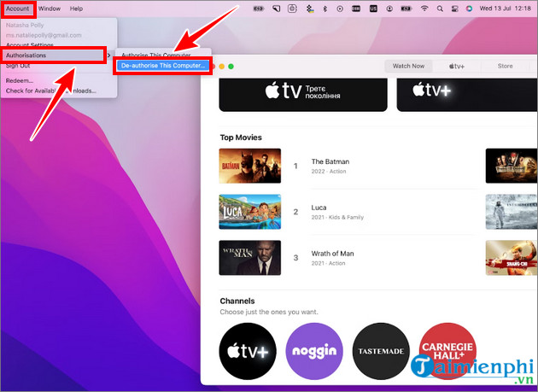Switch to Watch Now tab
The height and width of the screenshot is (392, 538).
point(408,66)
